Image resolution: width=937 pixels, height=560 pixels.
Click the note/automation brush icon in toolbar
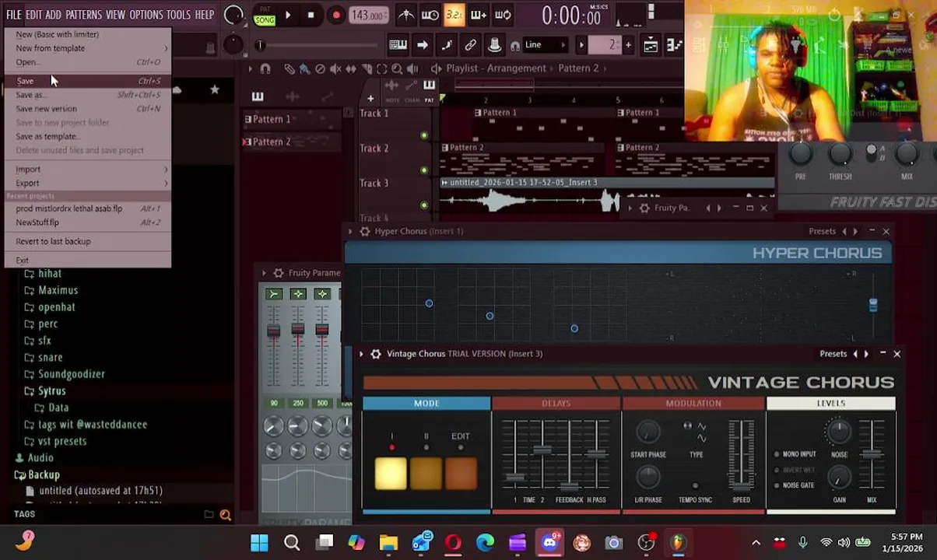pyautogui.click(x=446, y=45)
